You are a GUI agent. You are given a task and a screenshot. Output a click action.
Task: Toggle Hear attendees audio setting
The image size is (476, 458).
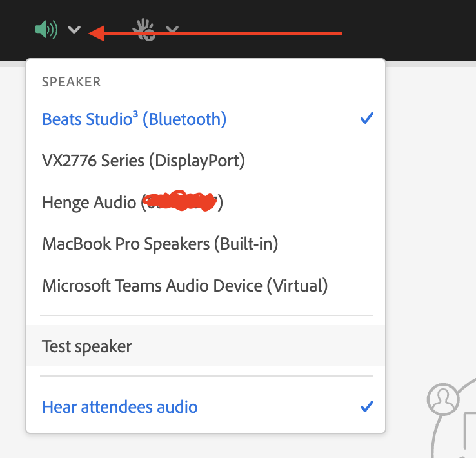[206, 406]
